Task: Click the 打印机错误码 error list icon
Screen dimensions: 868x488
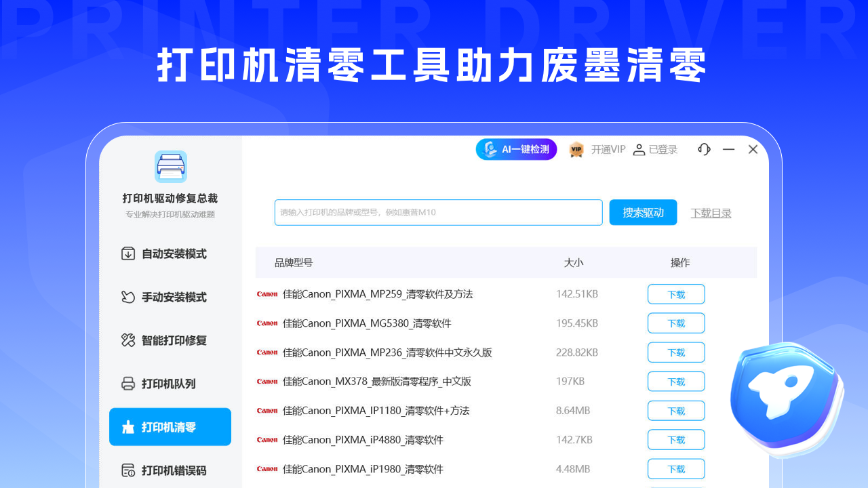Action: 128,470
